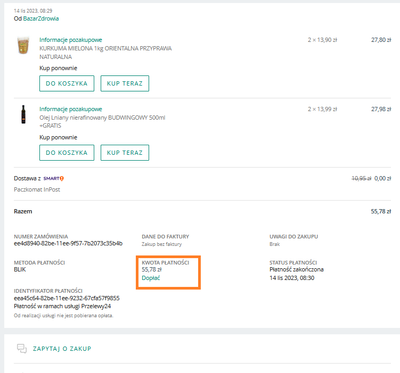Click the Razem total amount 55,78 zł
Screen dimensions: 400x373
coord(381,212)
